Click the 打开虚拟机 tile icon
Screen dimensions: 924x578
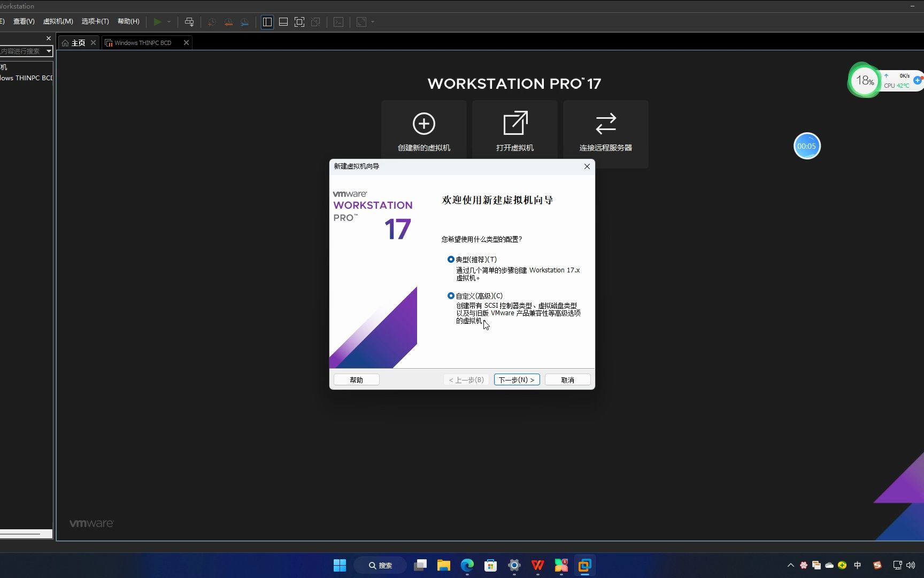point(515,124)
